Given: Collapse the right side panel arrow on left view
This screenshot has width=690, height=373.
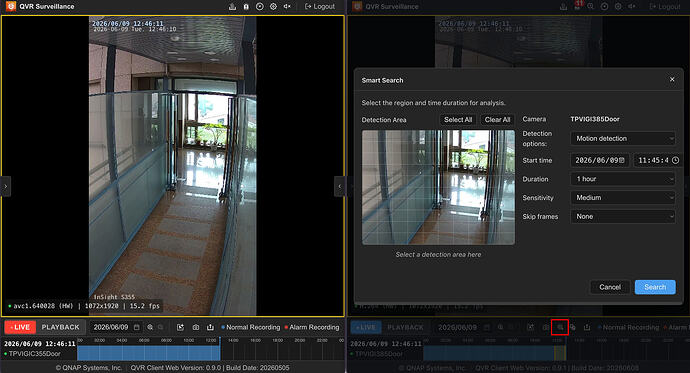Looking at the screenshot, I should pyautogui.click(x=339, y=186).
